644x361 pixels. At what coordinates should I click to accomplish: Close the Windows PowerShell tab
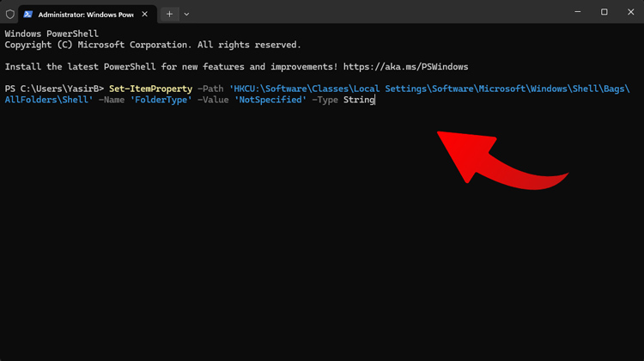pyautogui.click(x=144, y=15)
